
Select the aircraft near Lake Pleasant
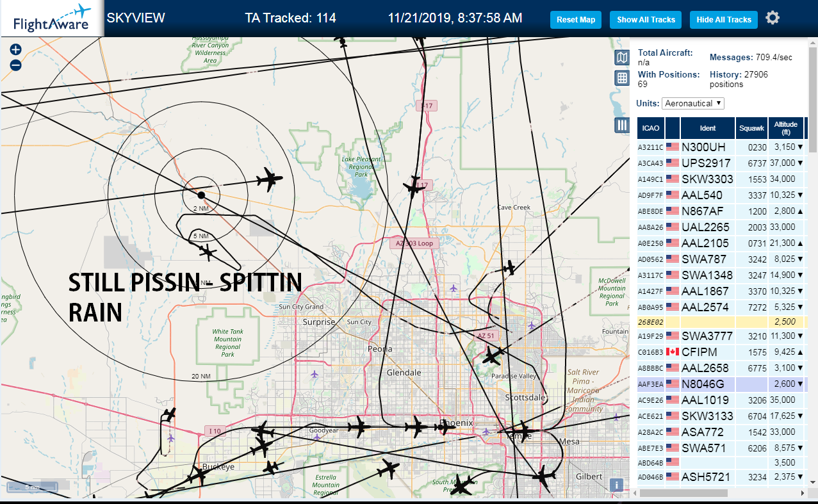point(414,186)
